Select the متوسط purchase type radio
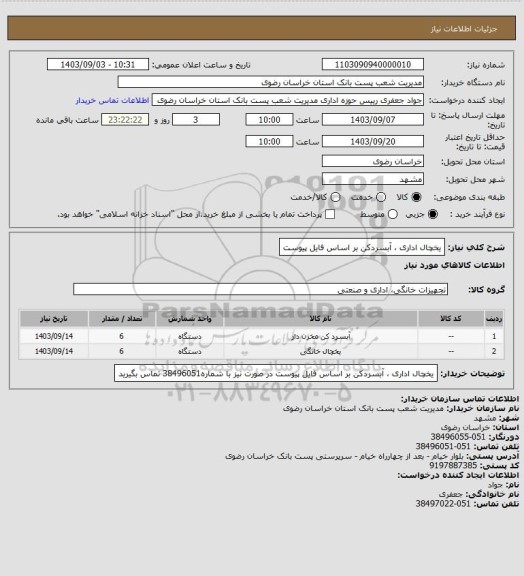The image size is (524, 576). 393,214
